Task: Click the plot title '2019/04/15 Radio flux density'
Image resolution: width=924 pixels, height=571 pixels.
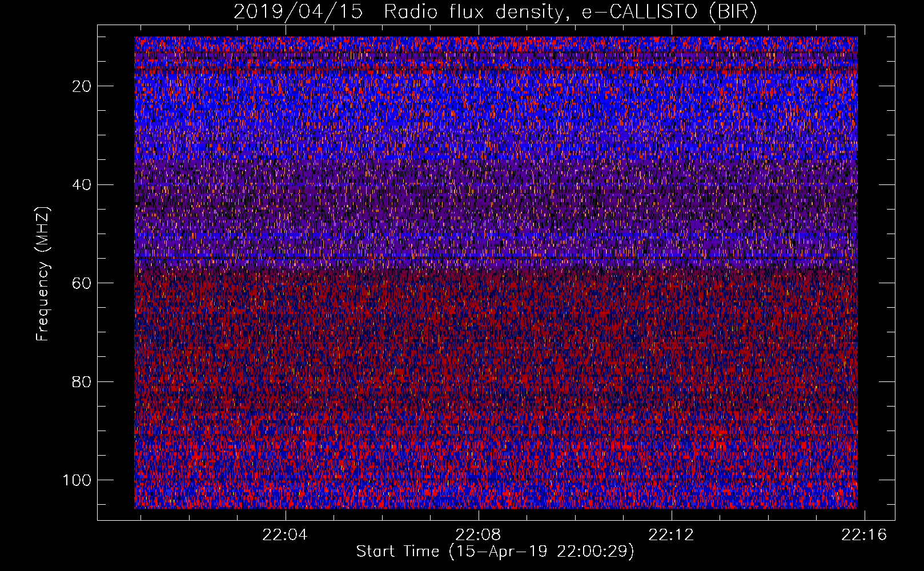Action: [x=495, y=12]
